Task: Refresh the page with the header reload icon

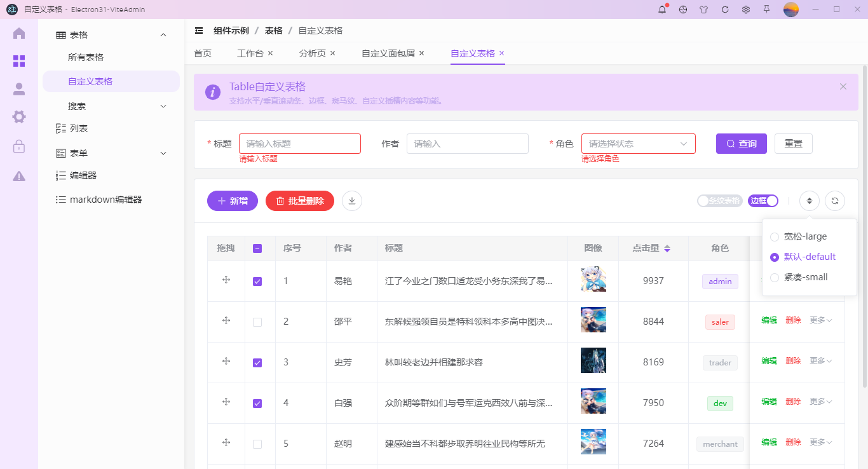Action: [x=724, y=10]
